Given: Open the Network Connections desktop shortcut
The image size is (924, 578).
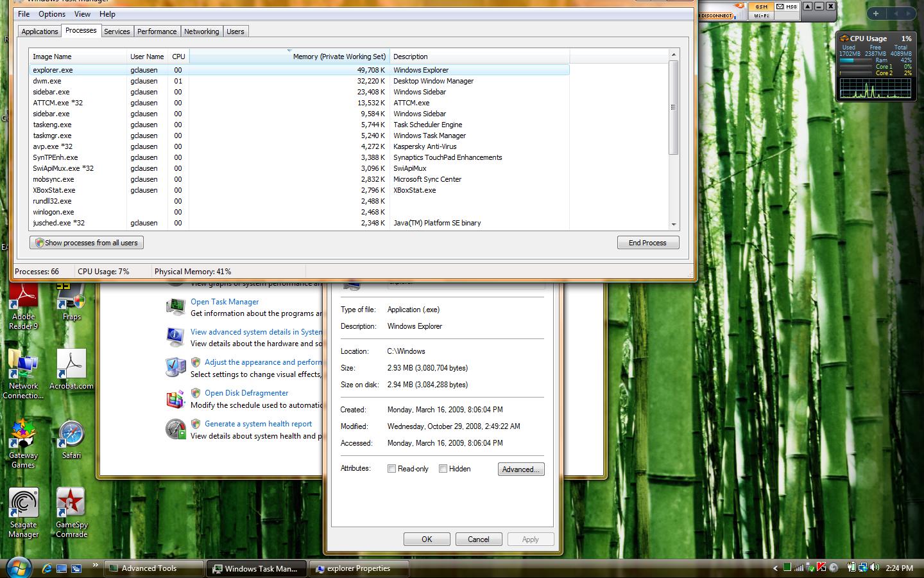Looking at the screenshot, I should 23,374.
